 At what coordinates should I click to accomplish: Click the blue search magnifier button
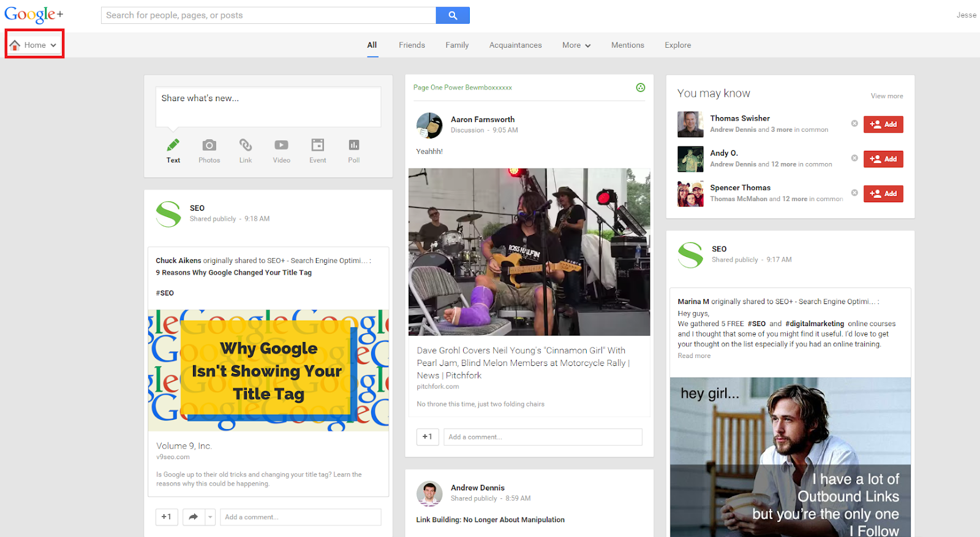point(453,15)
